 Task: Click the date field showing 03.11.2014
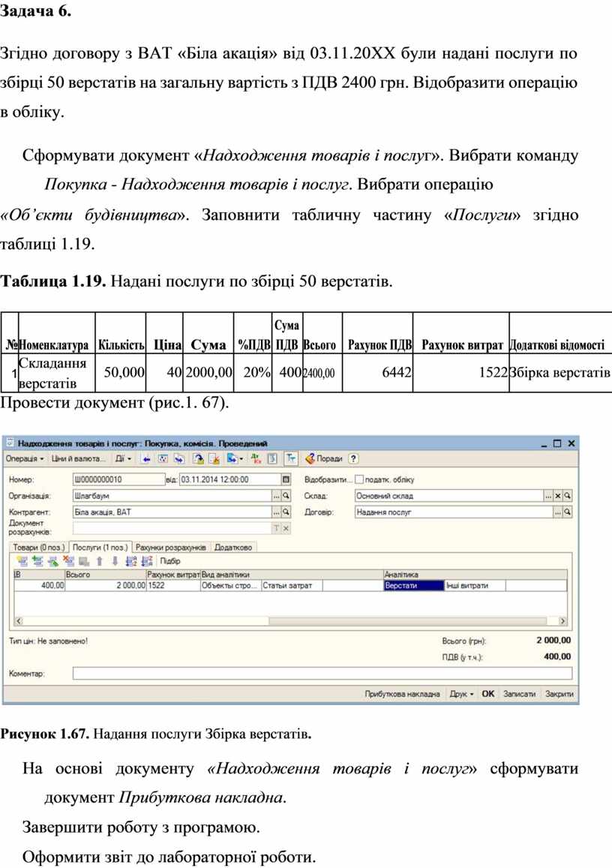pos(231,479)
